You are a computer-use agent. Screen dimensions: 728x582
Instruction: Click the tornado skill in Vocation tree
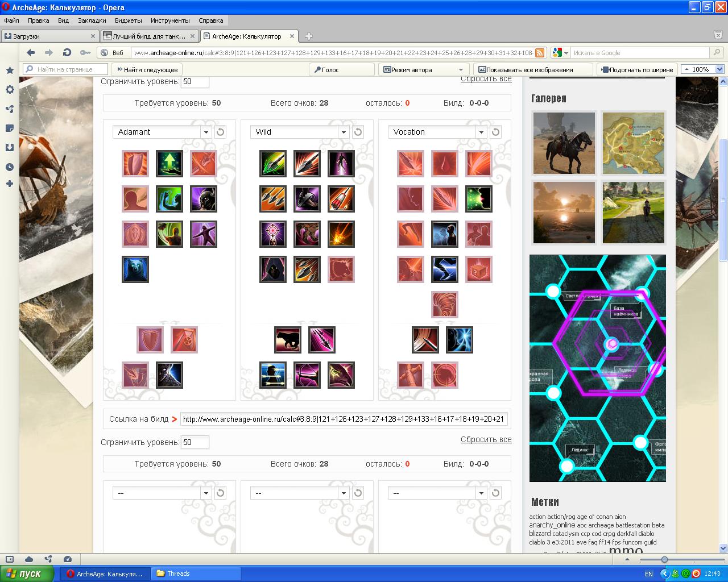click(x=445, y=305)
